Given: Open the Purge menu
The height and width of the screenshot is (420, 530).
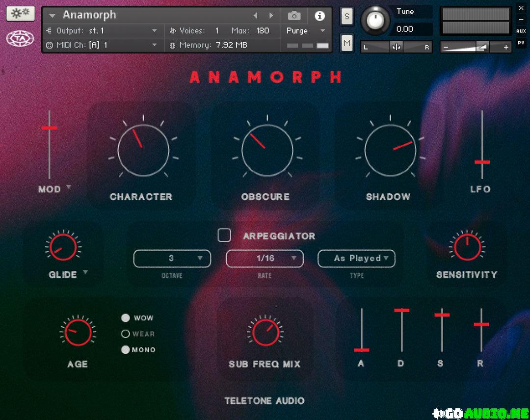Looking at the screenshot, I should pos(306,31).
